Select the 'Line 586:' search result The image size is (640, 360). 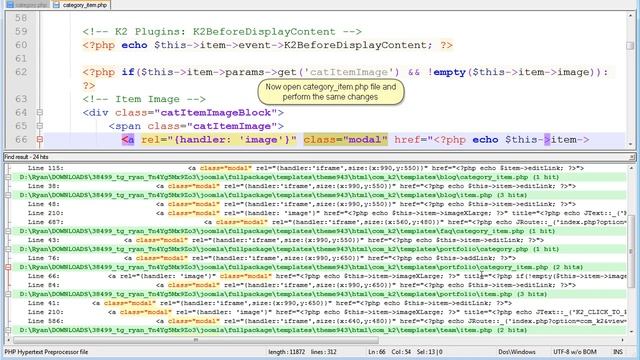tap(327, 321)
